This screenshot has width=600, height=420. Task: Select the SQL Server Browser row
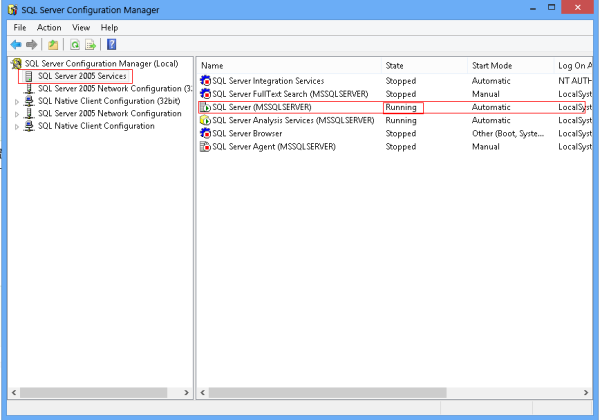(x=395, y=133)
